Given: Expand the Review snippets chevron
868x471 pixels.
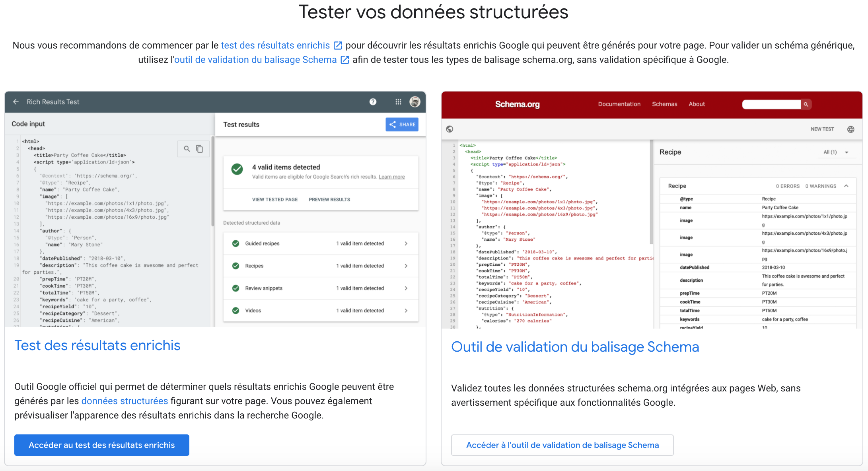Looking at the screenshot, I should click(406, 288).
